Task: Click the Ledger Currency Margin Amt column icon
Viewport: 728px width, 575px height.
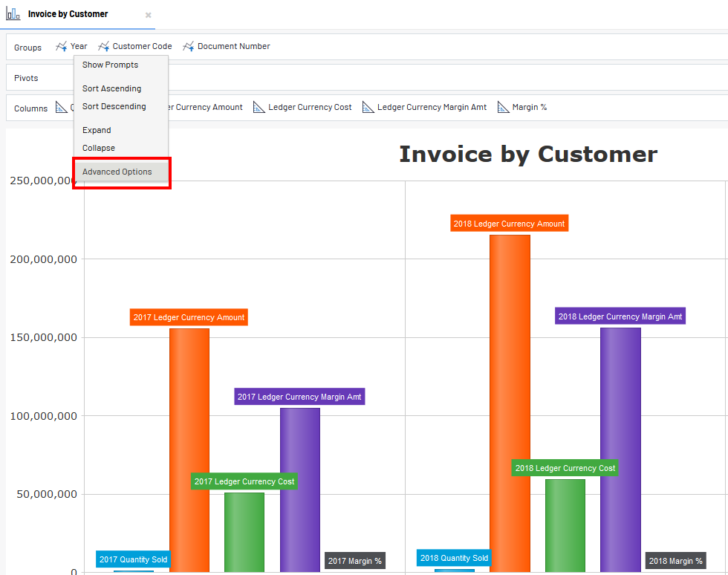Action: [368, 108]
